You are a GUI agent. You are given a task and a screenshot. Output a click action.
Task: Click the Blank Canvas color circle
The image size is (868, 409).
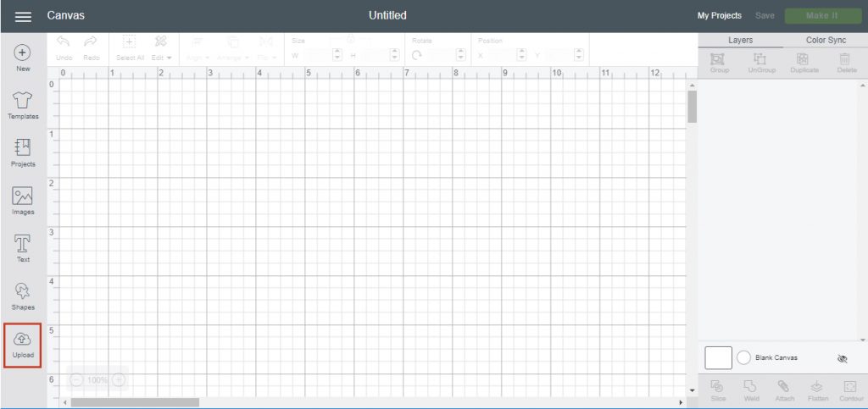[743, 357]
